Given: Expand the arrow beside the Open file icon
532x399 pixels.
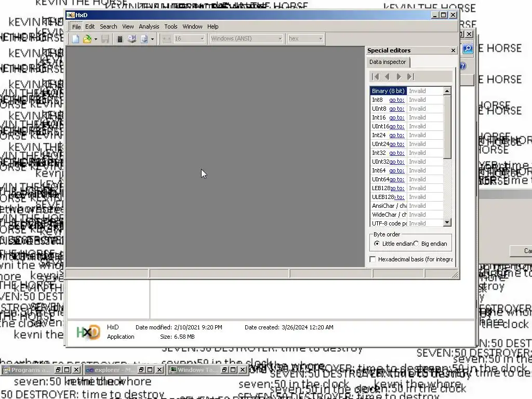Looking at the screenshot, I should pyautogui.click(x=96, y=39).
